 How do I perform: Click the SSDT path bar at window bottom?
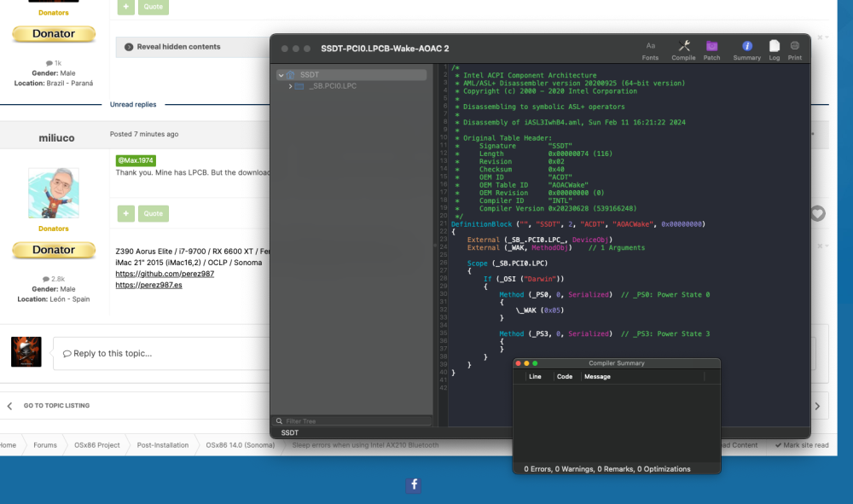click(x=290, y=432)
